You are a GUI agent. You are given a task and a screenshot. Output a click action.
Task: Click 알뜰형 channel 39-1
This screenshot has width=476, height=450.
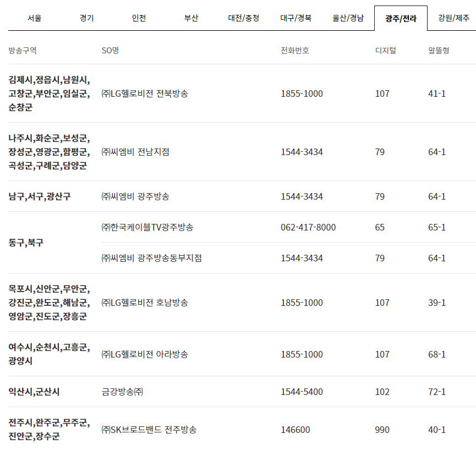pos(437,303)
